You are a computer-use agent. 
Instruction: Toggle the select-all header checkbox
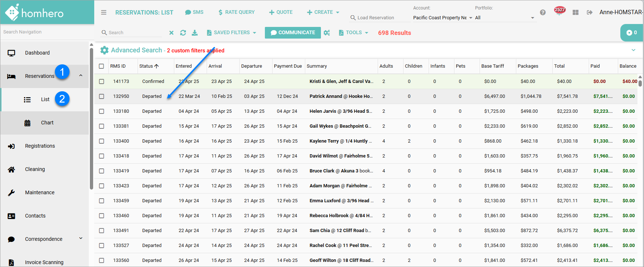click(x=102, y=66)
